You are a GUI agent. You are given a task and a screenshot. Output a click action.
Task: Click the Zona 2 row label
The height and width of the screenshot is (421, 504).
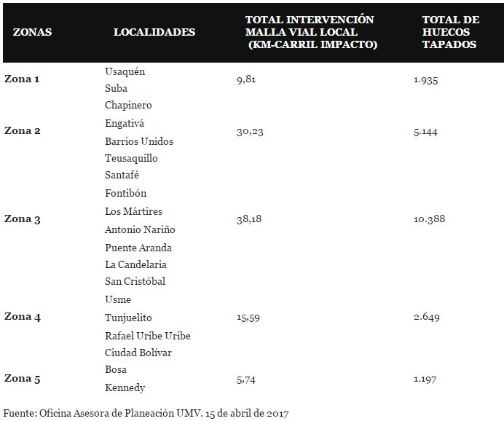[22, 130]
